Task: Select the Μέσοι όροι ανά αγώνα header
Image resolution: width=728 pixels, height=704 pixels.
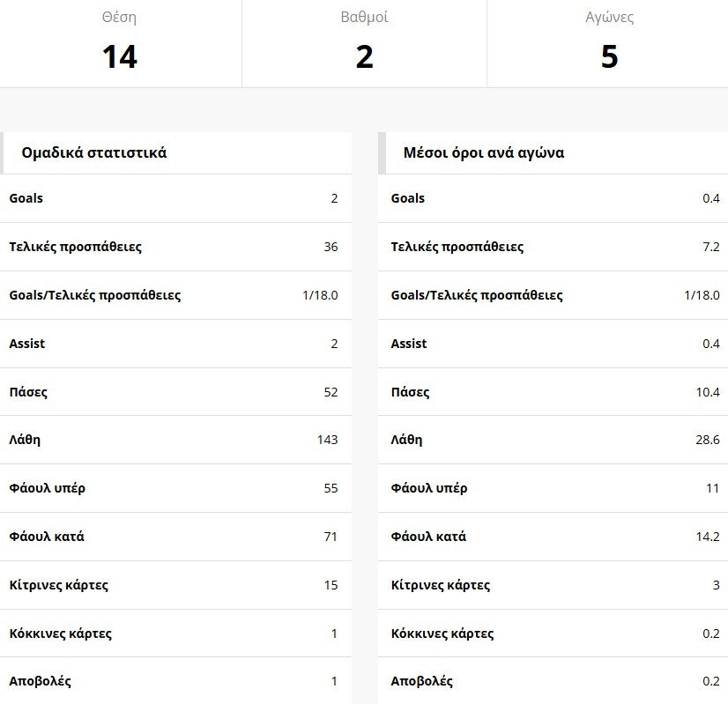Action: (484, 152)
